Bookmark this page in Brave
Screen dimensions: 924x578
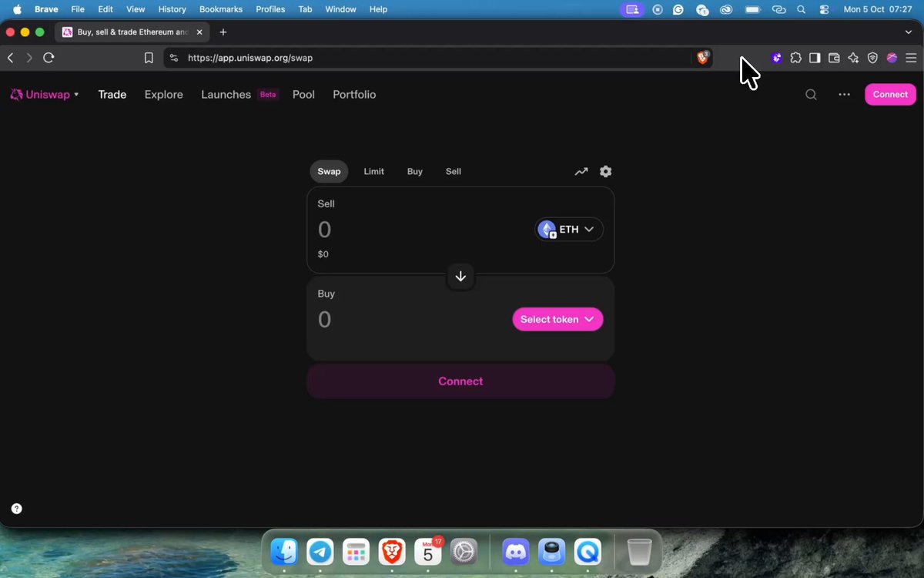[x=149, y=58]
